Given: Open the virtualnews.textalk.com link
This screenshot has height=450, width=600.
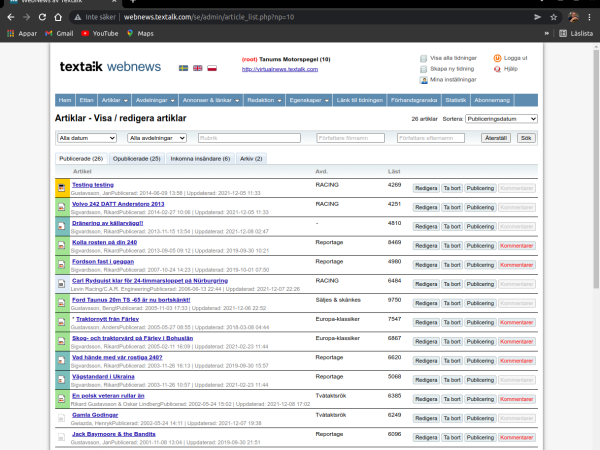Looking at the screenshot, I should point(280,69).
